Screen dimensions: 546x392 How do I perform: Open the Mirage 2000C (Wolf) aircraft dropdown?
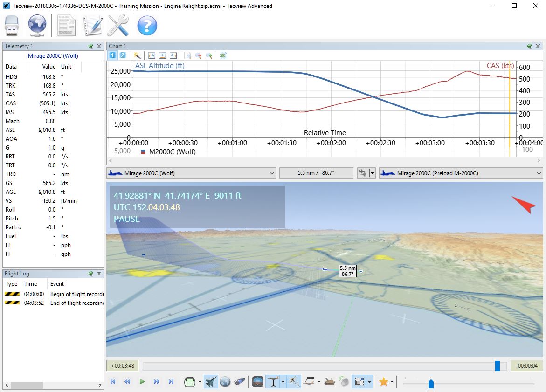pos(191,173)
